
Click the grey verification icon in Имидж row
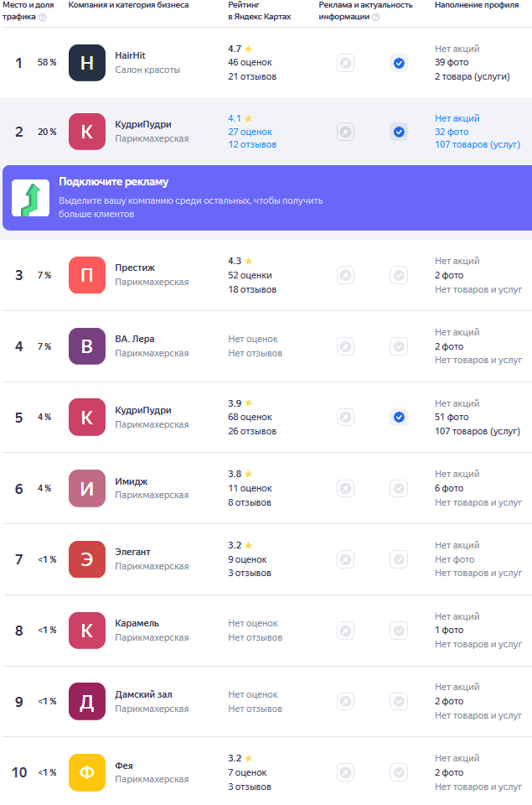(x=399, y=488)
